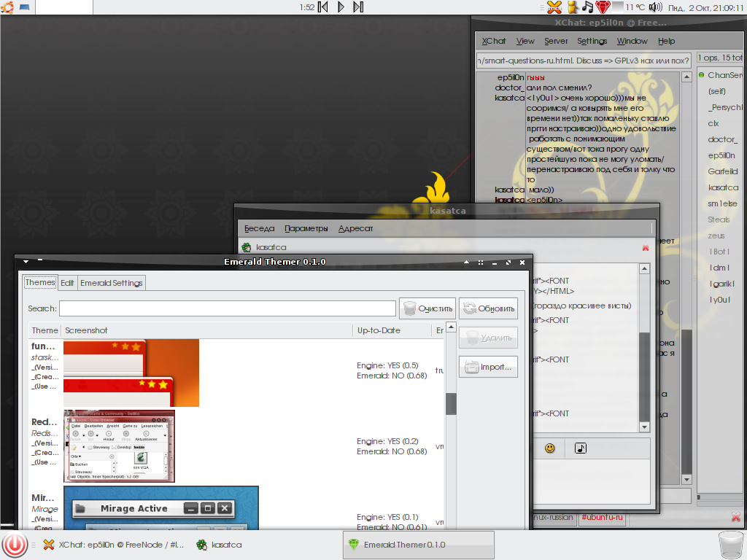
Task: Select the orange starred theme thumbnail
Action: 131,373
